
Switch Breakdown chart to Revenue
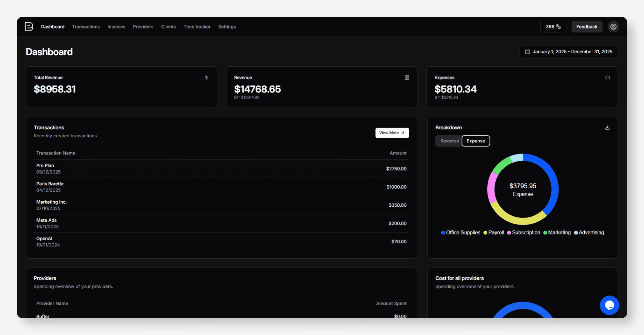click(449, 141)
